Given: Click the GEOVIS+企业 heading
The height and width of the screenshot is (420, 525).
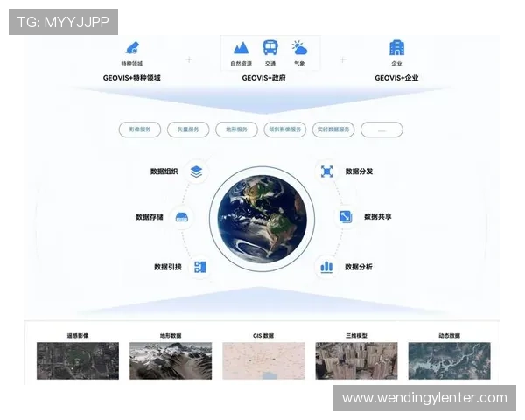Looking at the screenshot, I should click(x=396, y=78).
